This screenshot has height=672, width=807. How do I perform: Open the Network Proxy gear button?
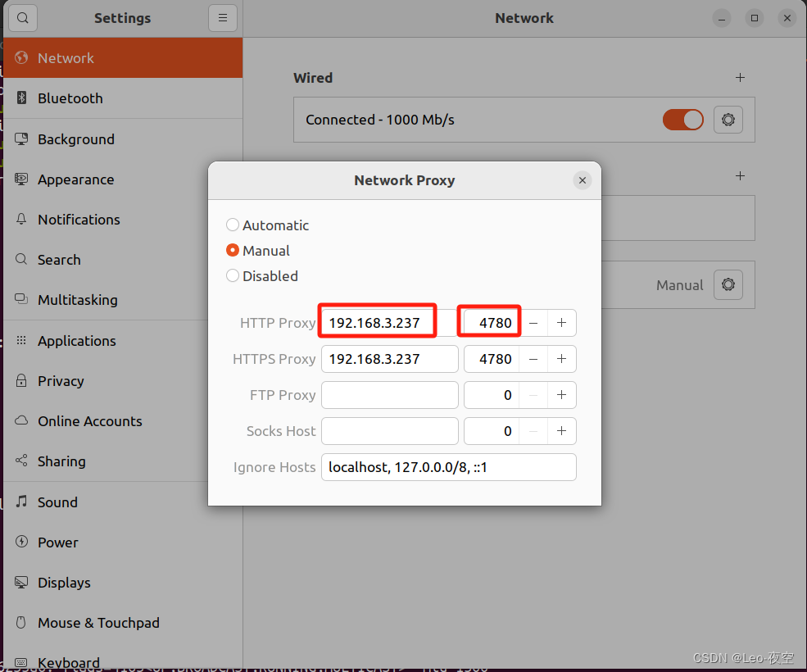[728, 284]
